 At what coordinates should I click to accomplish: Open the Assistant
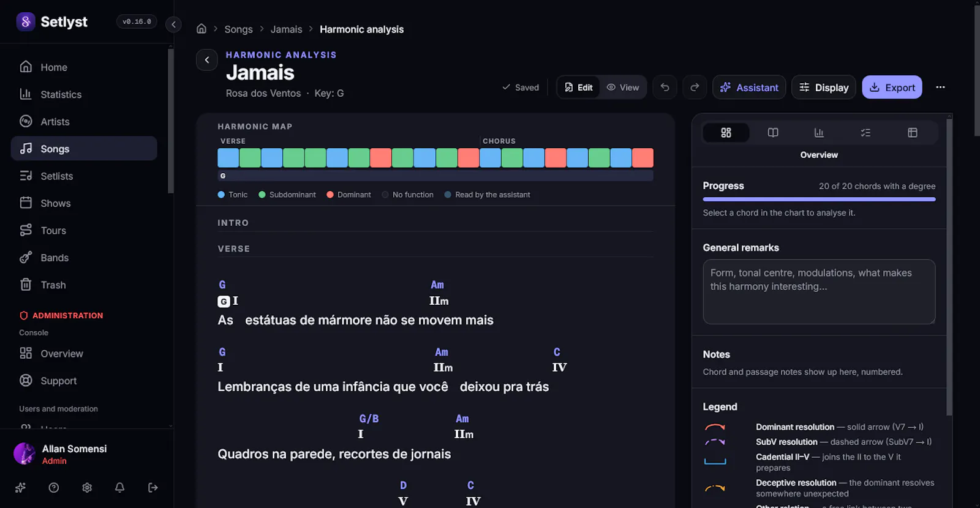point(750,88)
